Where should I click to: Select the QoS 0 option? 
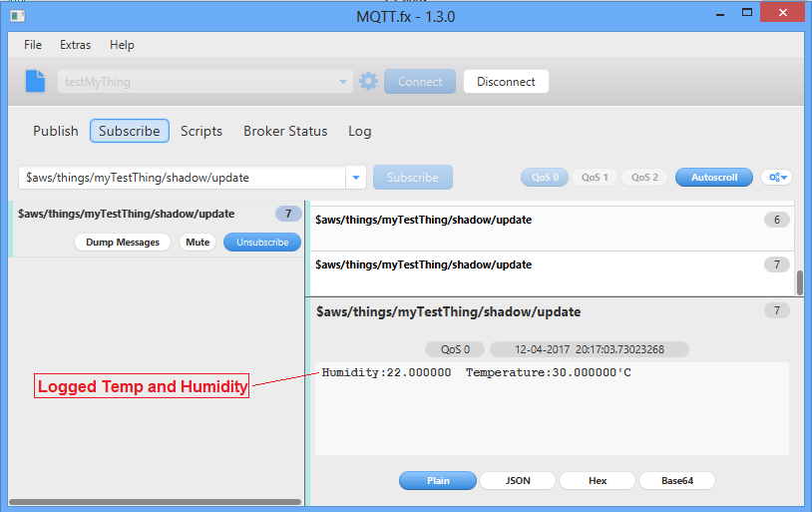click(x=544, y=178)
